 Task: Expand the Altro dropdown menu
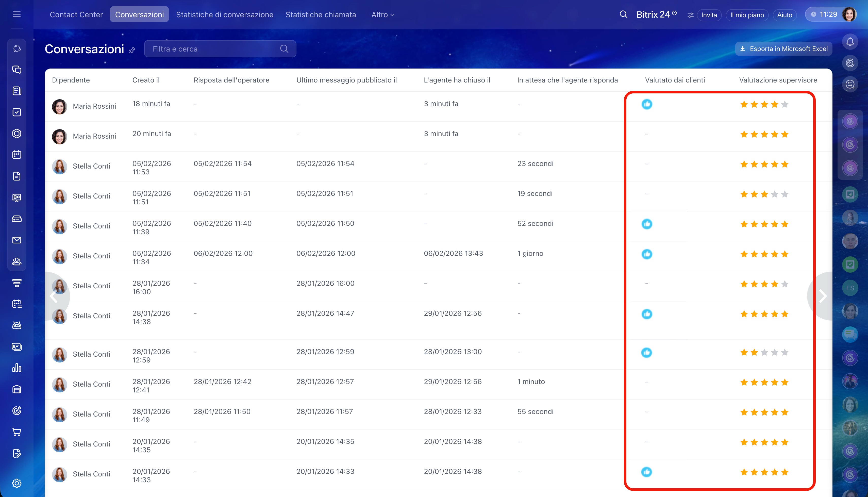pos(382,15)
